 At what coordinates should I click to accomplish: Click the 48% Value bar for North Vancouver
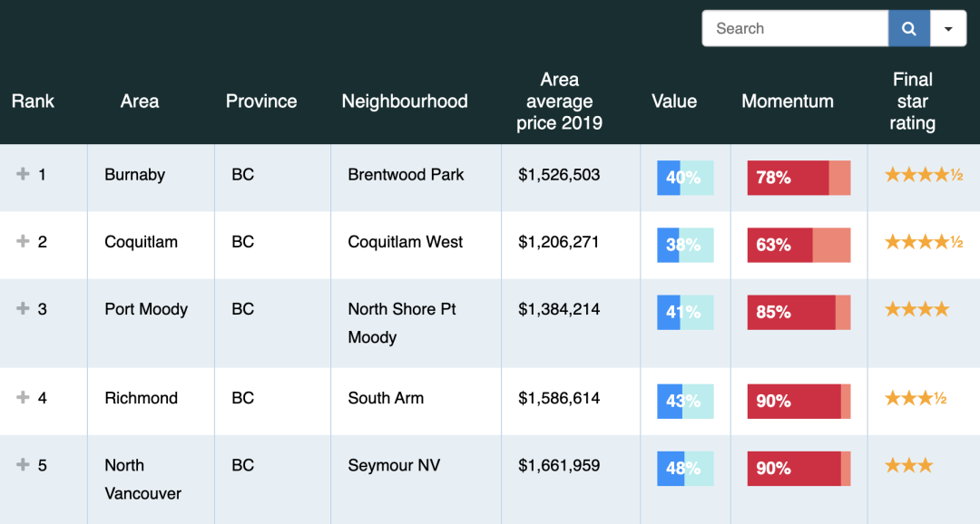click(685, 469)
